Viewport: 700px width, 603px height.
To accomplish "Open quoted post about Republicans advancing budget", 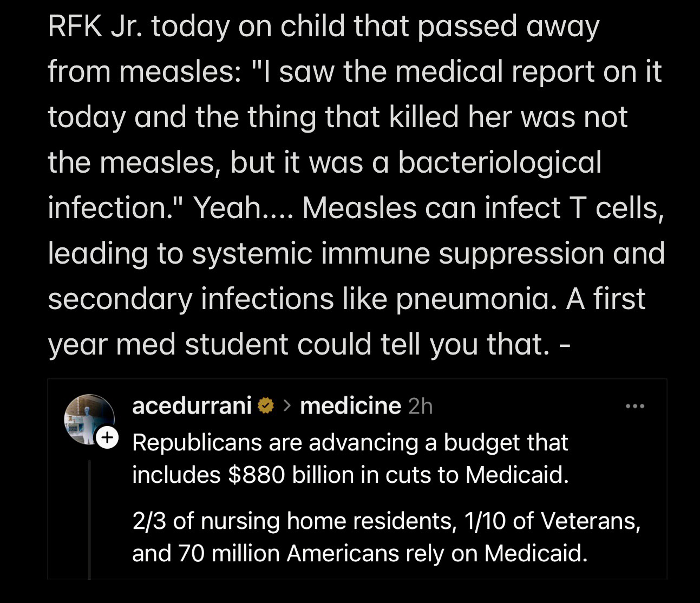I will coord(357,480).
